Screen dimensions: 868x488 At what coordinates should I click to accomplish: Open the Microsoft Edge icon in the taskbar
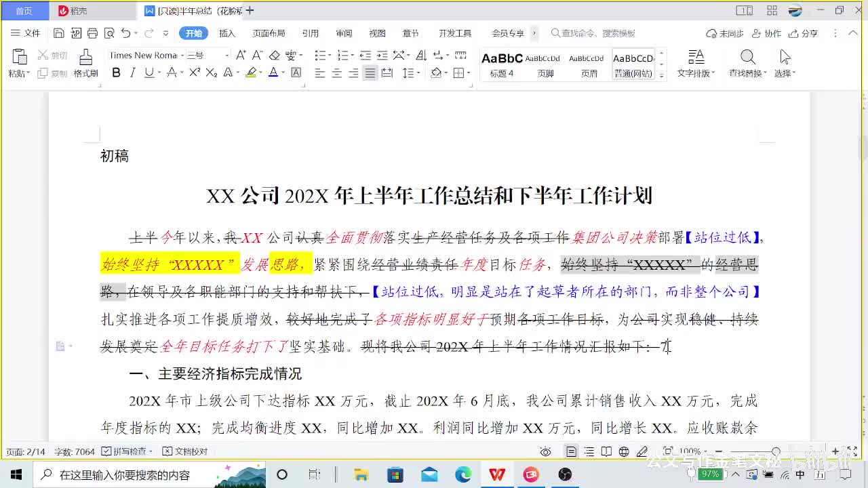[x=463, y=474]
